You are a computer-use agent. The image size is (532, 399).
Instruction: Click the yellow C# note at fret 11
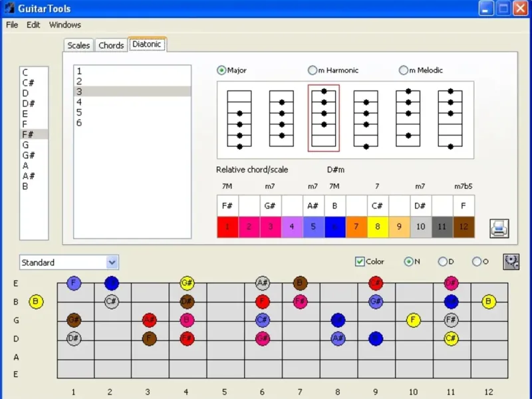point(451,338)
